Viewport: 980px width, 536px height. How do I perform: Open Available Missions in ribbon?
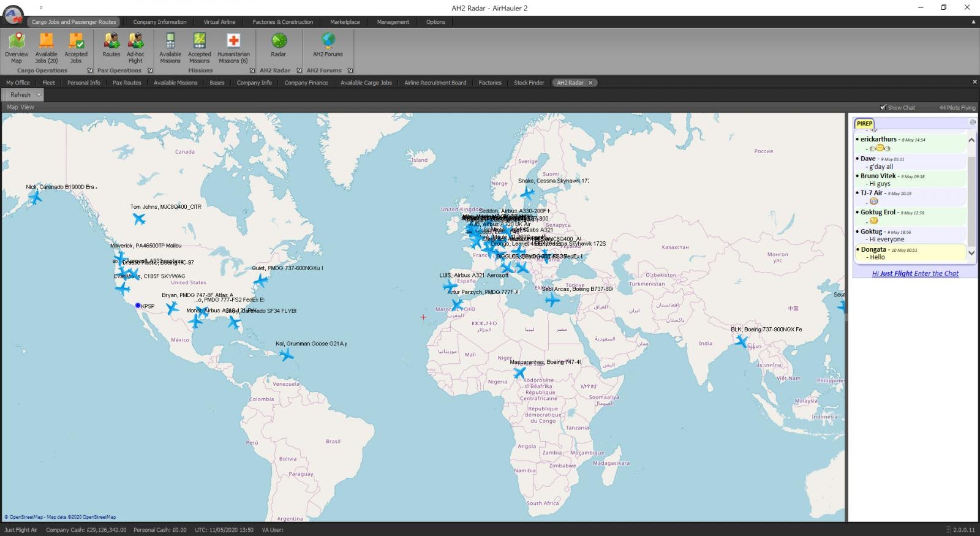click(170, 47)
